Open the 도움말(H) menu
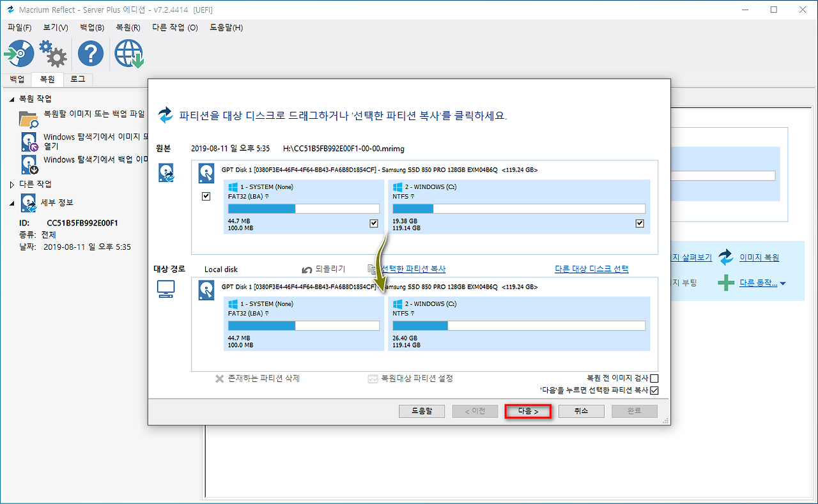 pos(226,28)
